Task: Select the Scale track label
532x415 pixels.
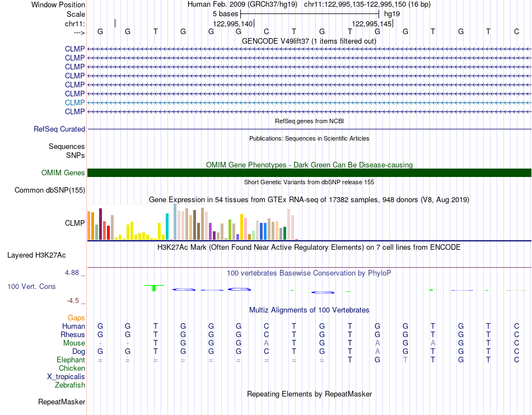Action: [x=76, y=14]
